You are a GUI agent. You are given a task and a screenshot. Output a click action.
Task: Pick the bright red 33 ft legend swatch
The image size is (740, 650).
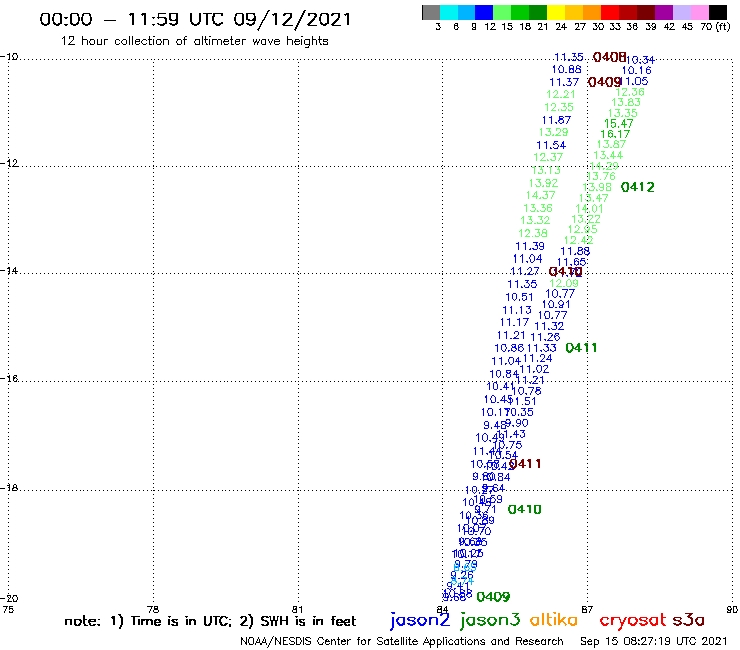point(609,12)
